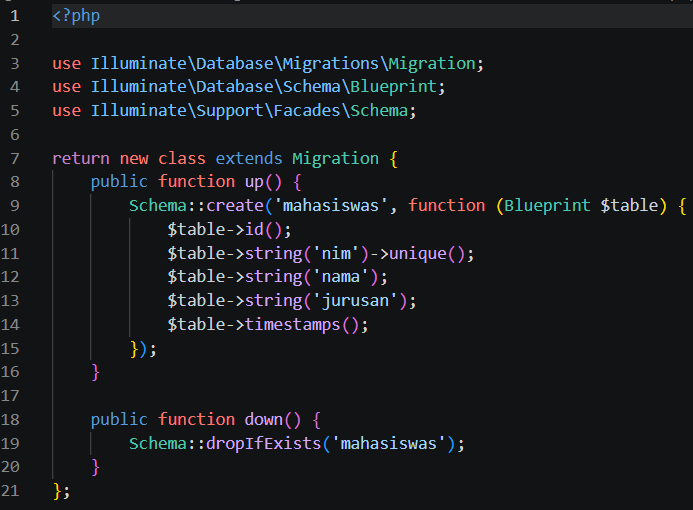Click line number 14 in gutter
This screenshot has height=510, width=693.
10,325
